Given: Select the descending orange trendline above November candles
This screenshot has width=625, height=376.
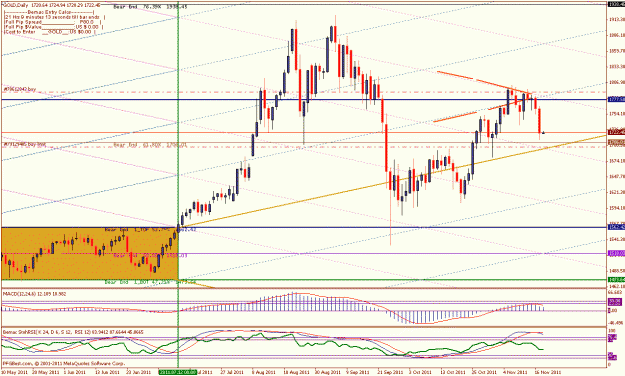Looking at the screenshot, I should tap(484, 83).
